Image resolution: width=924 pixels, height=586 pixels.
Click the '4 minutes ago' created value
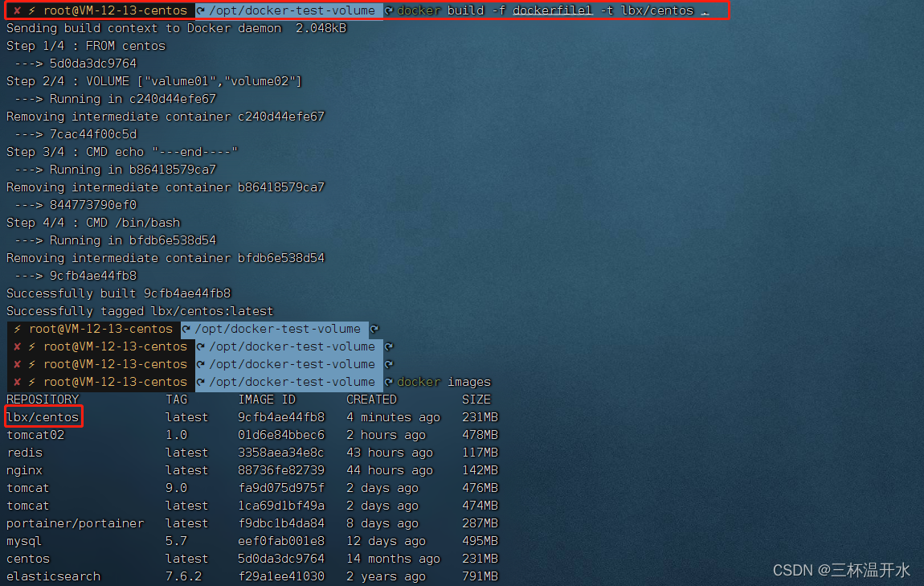point(393,417)
